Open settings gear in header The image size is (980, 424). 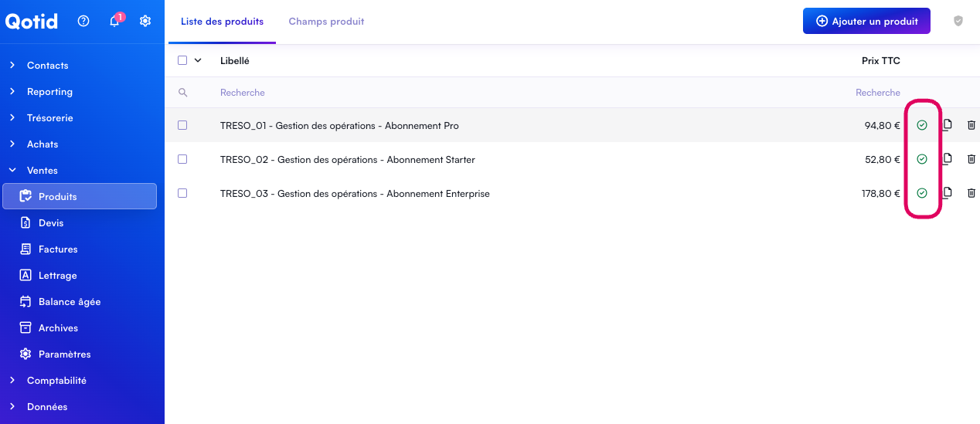(145, 22)
